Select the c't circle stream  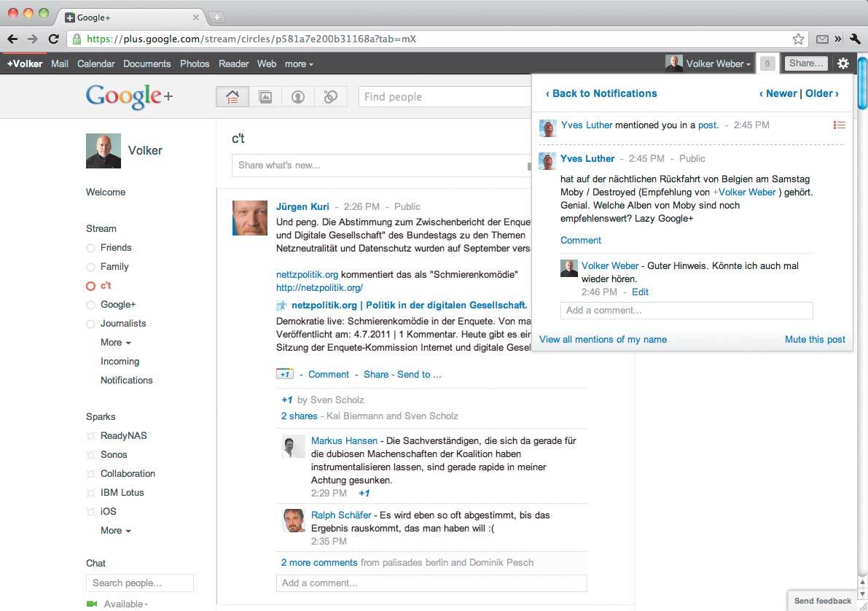click(106, 286)
